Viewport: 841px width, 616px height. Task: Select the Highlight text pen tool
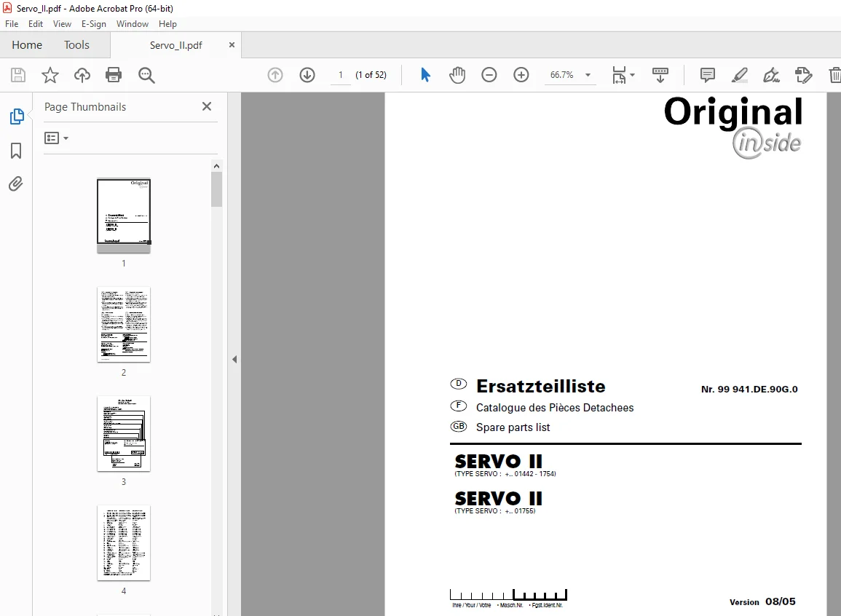click(740, 75)
